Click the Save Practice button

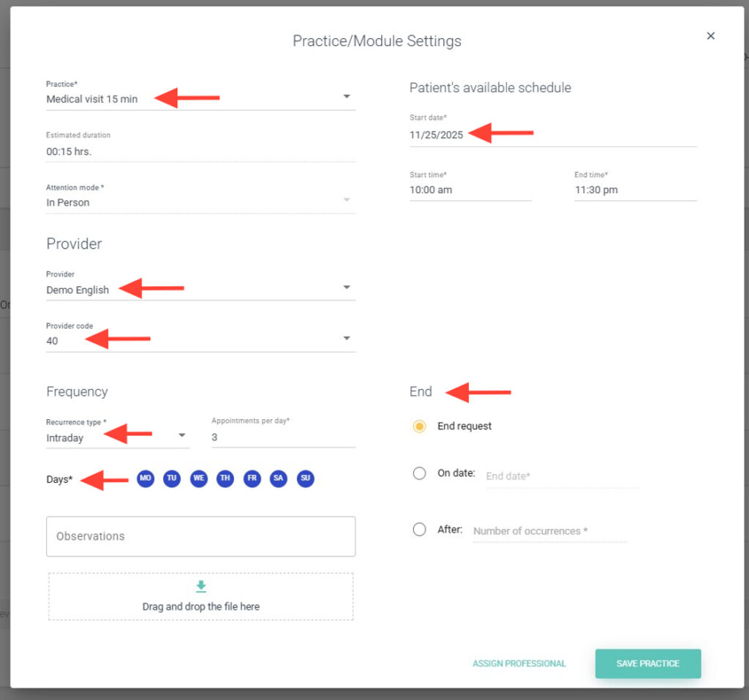(x=647, y=663)
